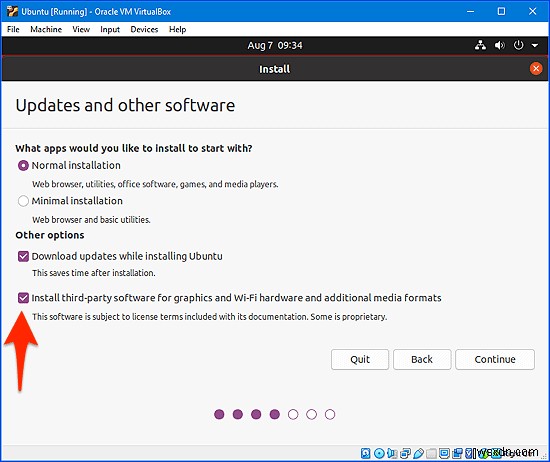This screenshot has width=550, height=462.
Task: Click the display status icon
Action: pos(444,453)
